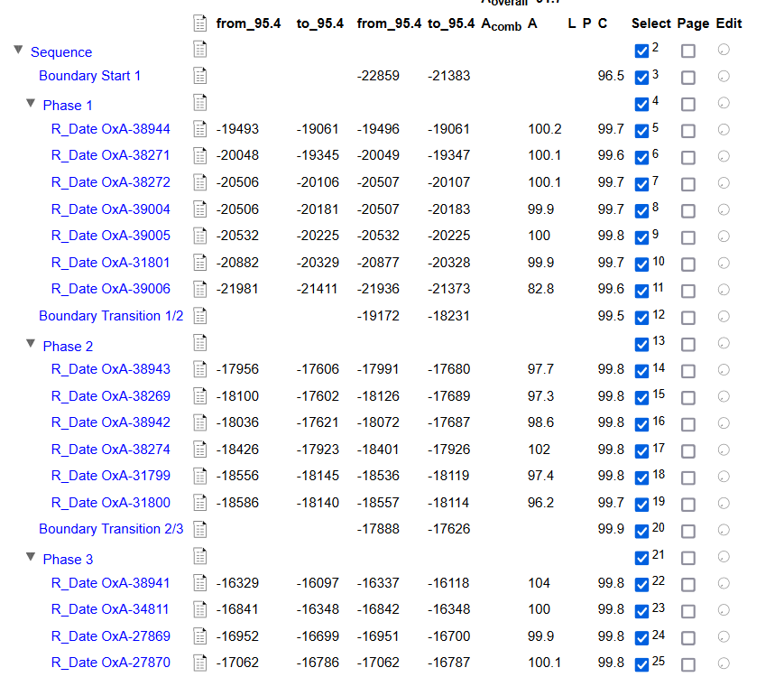Open the R_Date OxA-31801 link
The height and width of the screenshot is (677, 784).
click(110, 263)
